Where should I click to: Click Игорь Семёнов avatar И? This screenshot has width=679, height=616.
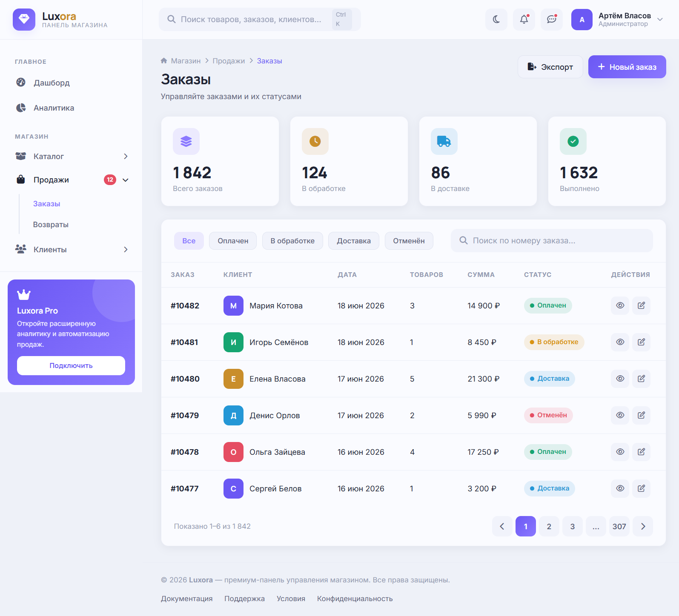(233, 342)
